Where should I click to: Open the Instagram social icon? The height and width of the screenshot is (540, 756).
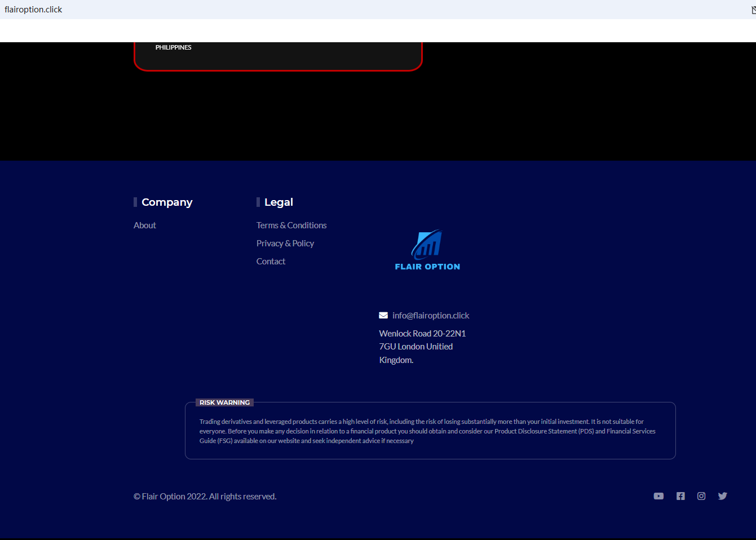coord(701,496)
